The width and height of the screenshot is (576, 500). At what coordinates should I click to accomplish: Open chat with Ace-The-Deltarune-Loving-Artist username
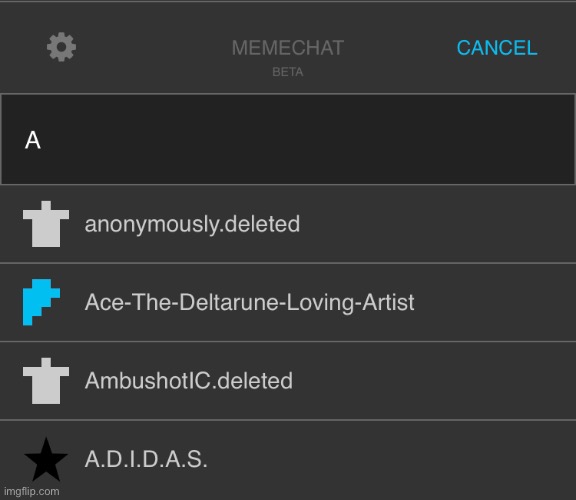coord(249,302)
